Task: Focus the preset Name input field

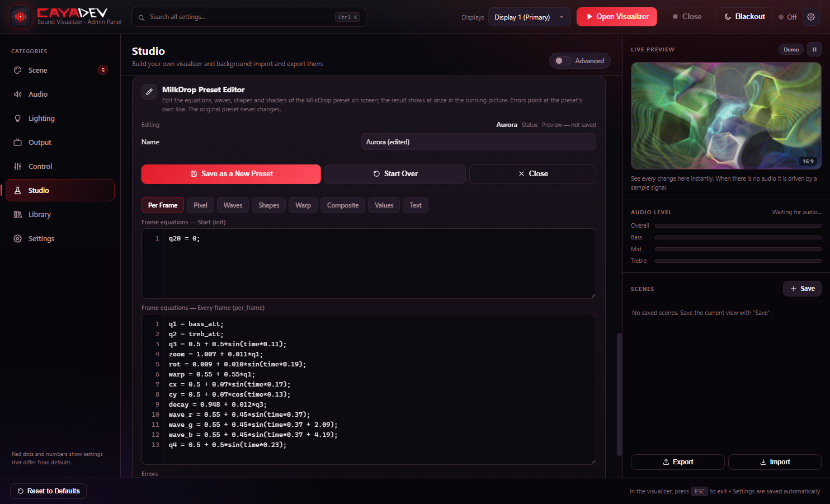Action: tap(478, 142)
